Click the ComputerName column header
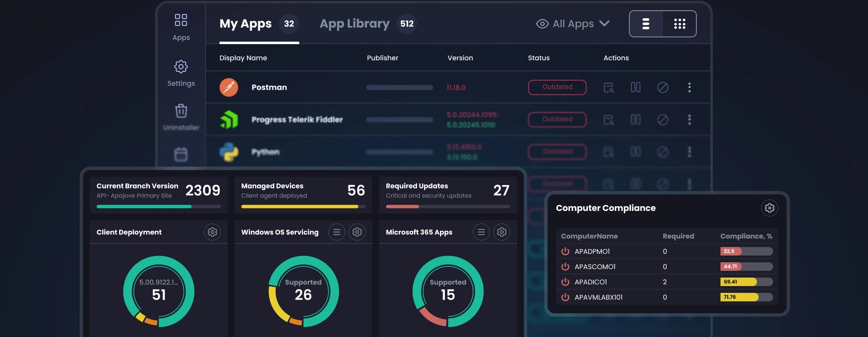This screenshot has height=337, width=868. click(x=589, y=236)
